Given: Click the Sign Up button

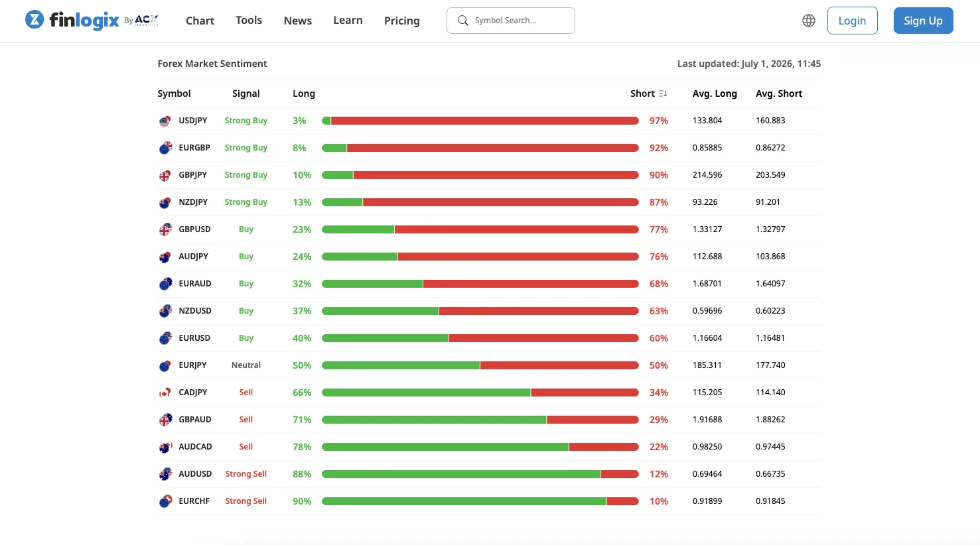Looking at the screenshot, I should coord(924,21).
